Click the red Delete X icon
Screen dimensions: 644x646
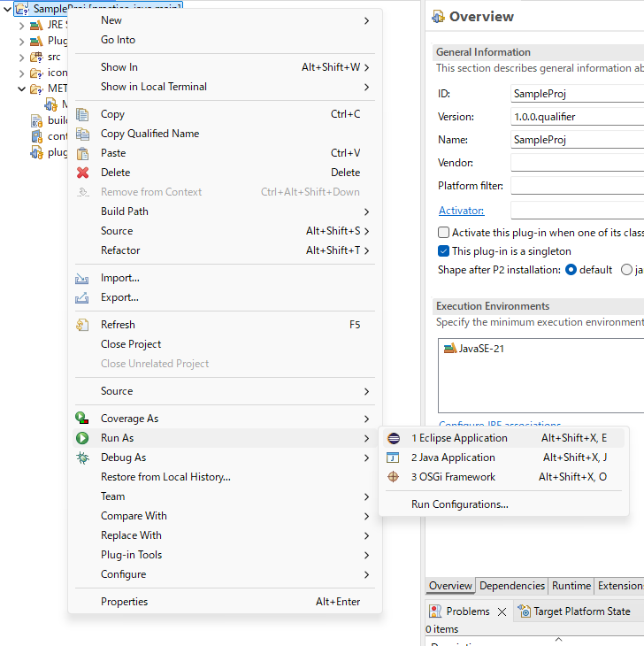point(82,173)
